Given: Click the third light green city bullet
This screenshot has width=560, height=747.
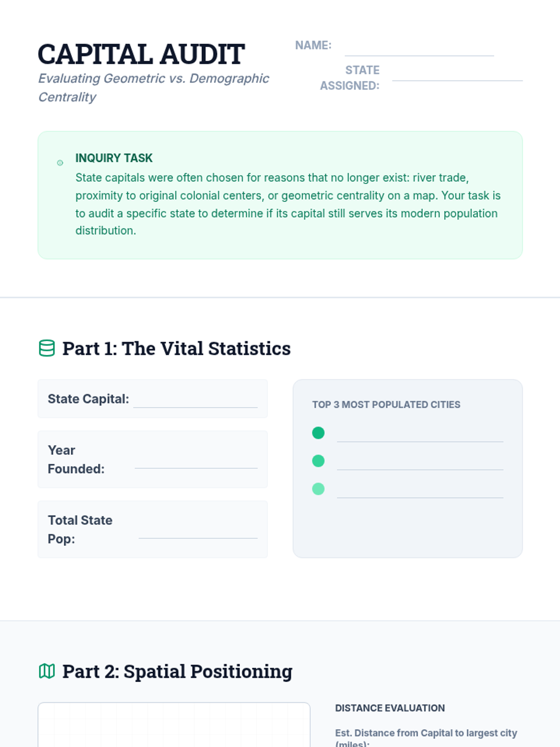Looking at the screenshot, I should click(318, 489).
